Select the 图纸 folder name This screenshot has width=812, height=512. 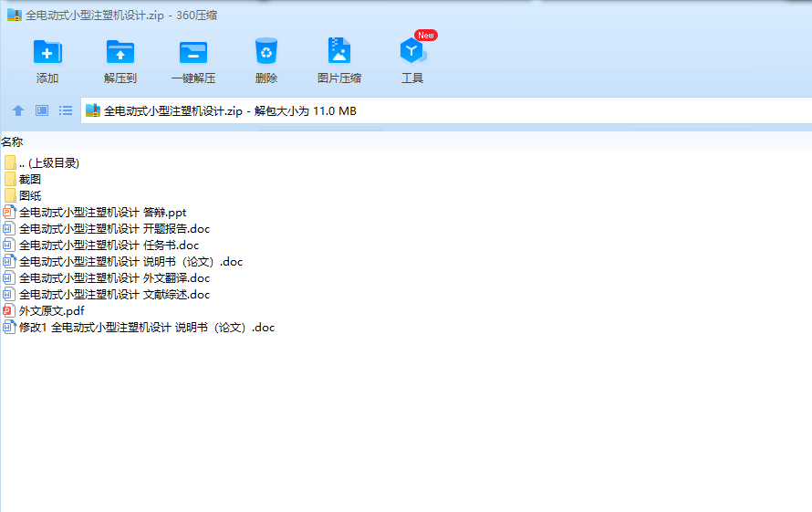point(30,196)
